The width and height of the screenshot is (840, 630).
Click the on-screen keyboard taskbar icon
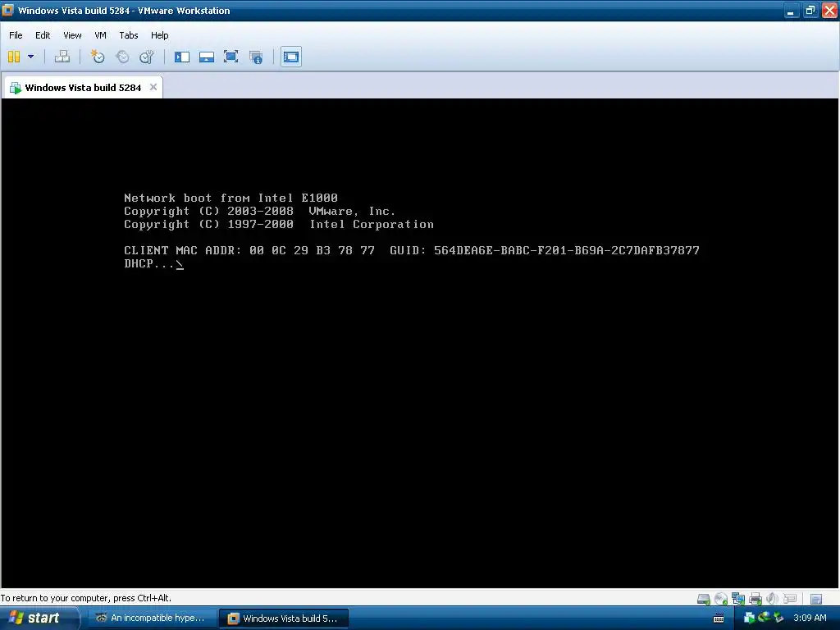coord(719,619)
